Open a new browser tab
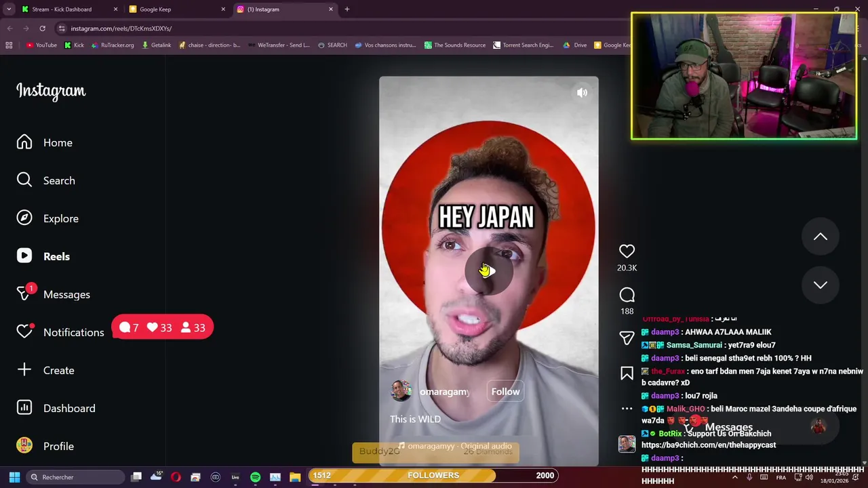 (x=347, y=9)
